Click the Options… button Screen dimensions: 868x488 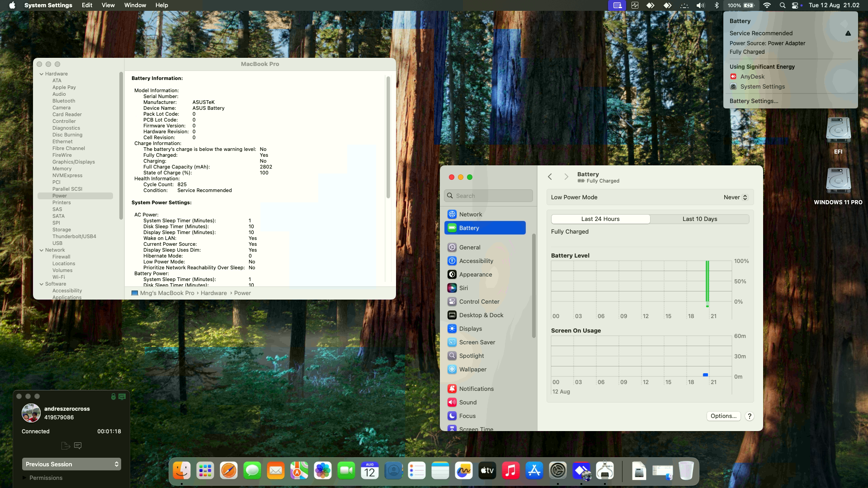pyautogui.click(x=723, y=416)
